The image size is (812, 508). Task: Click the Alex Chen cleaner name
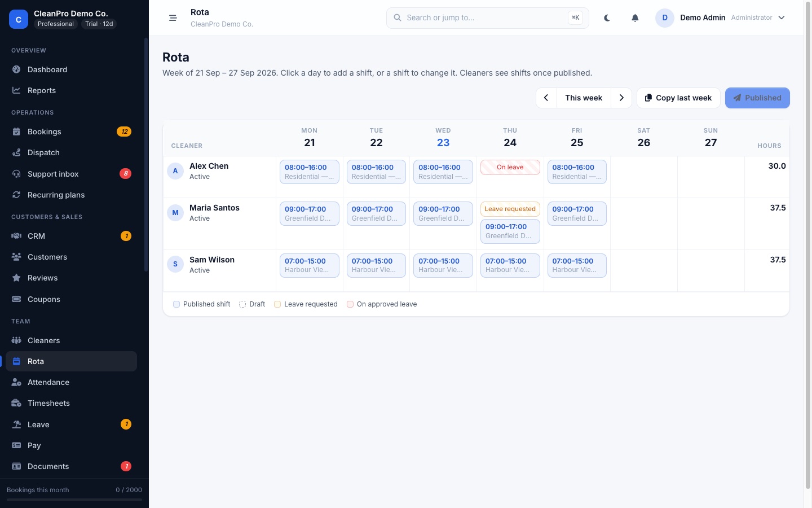tap(209, 166)
